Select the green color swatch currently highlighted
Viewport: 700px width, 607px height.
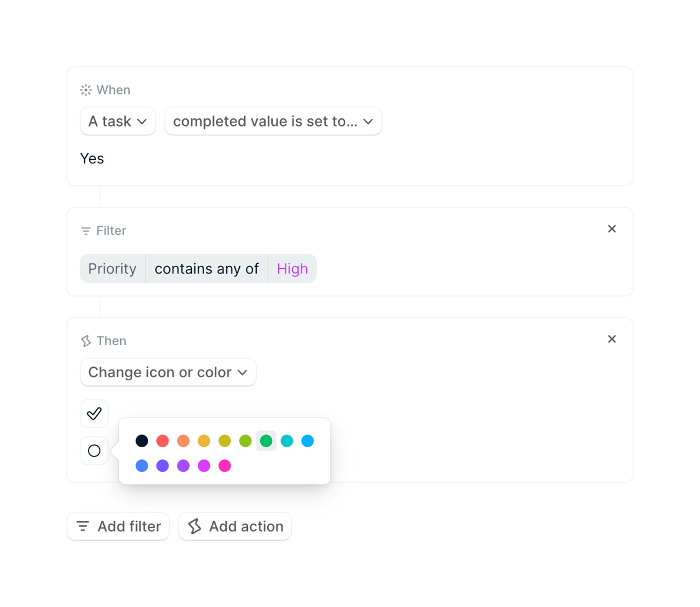(266, 441)
